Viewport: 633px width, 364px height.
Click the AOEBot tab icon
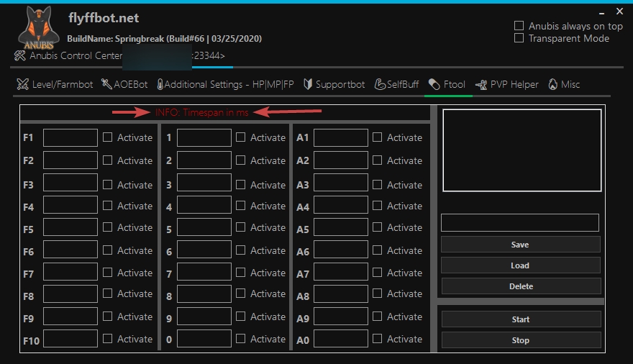click(x=106, y=85)
